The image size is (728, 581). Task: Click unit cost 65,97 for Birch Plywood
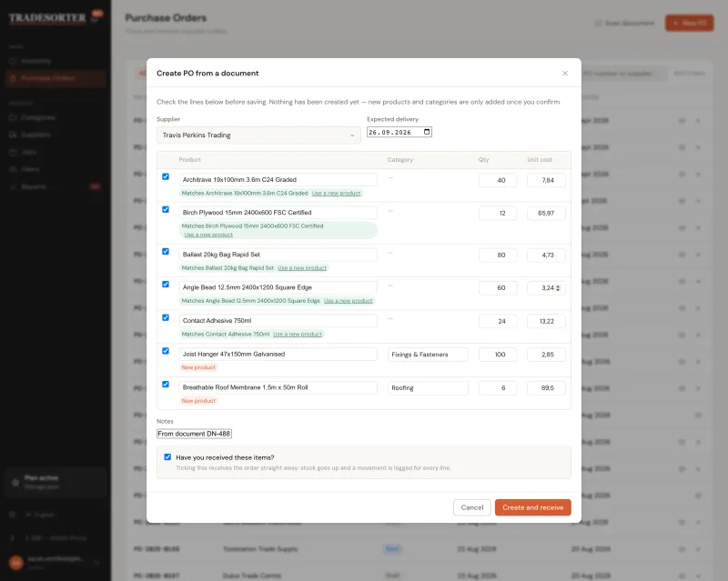[x=547, y=213]
